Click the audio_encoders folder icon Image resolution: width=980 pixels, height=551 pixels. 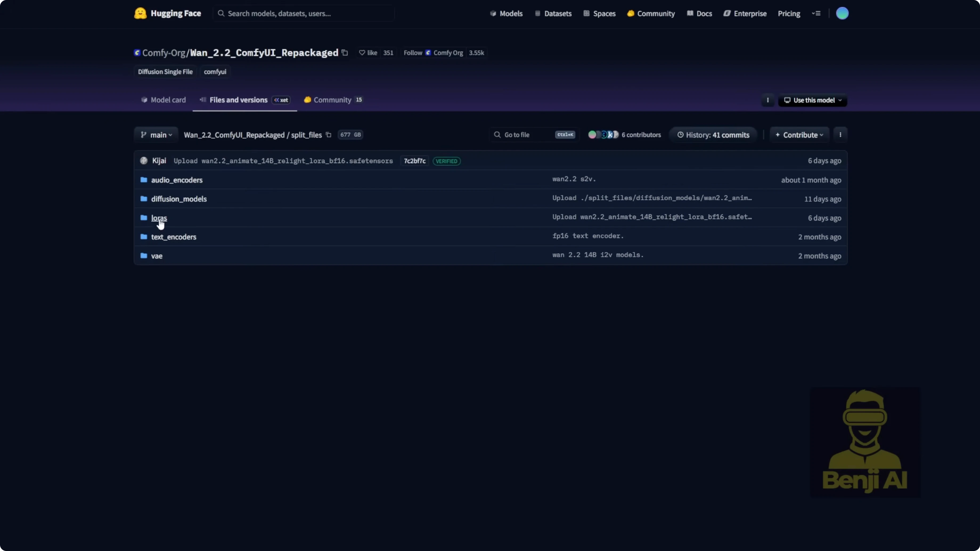[144, 180]
